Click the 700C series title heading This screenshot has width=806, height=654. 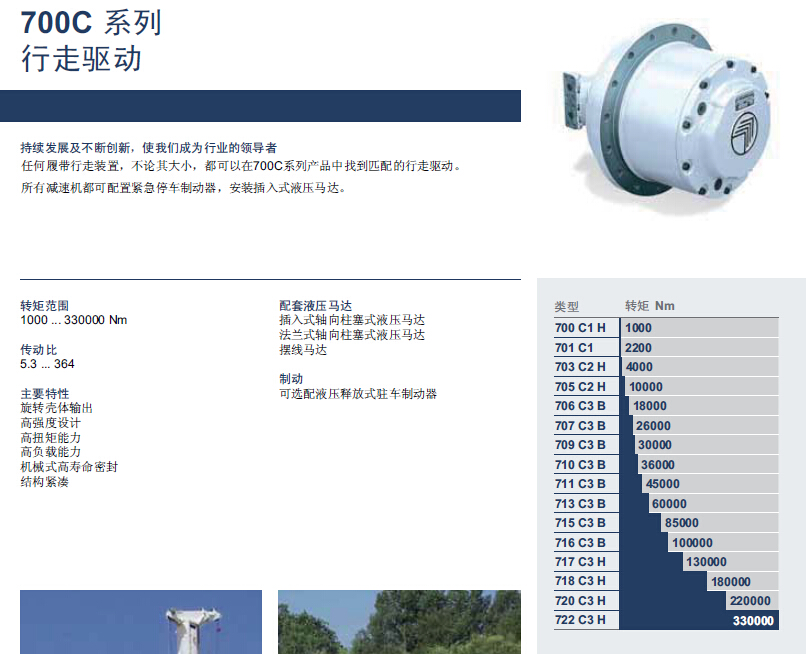point(91,22)
